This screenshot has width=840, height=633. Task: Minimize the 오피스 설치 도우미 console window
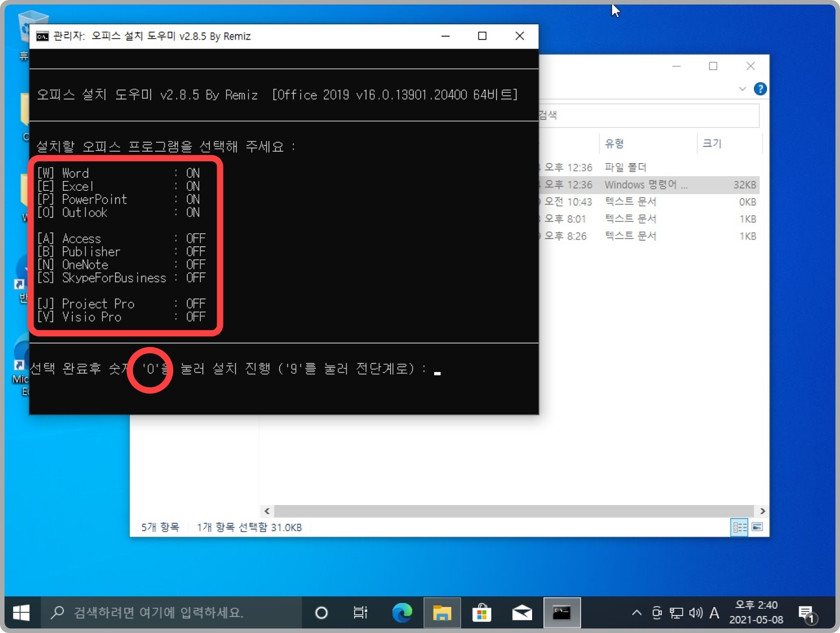tap(445, 36)
